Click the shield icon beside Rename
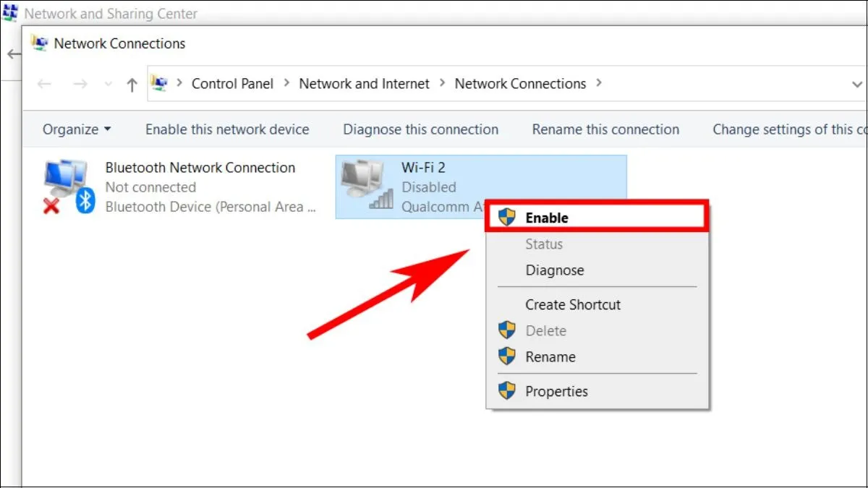 pos(507,356)
